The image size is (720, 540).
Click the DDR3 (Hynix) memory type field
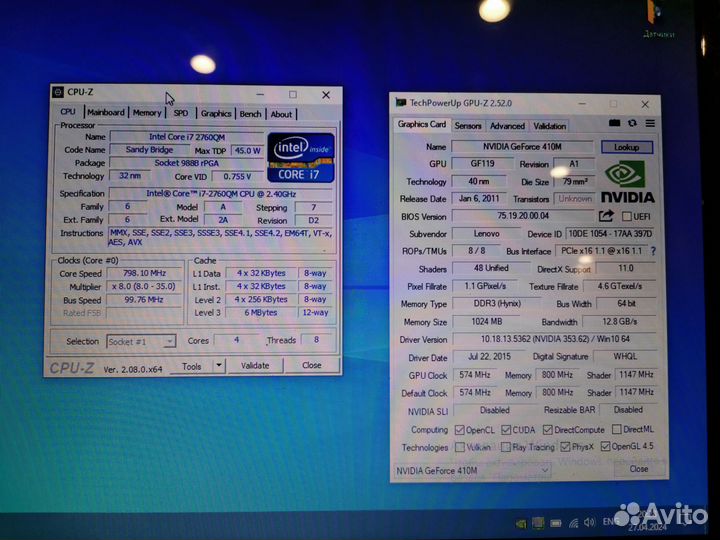point(497,304)
